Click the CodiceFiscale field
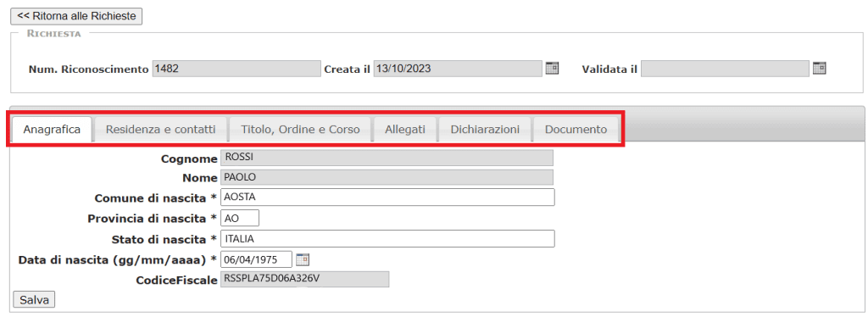 (x=305, y=280)
